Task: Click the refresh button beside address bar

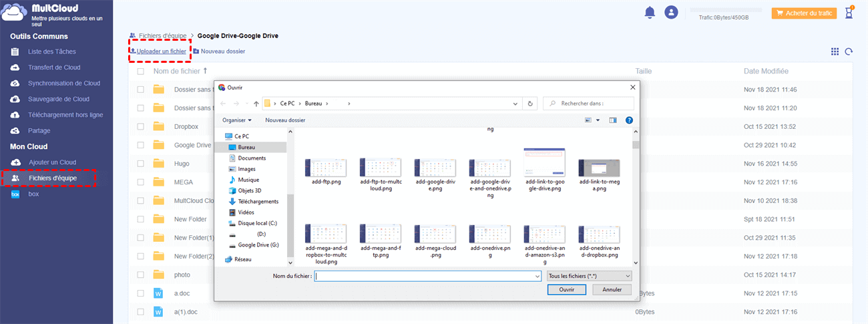Action: point(530,104)
